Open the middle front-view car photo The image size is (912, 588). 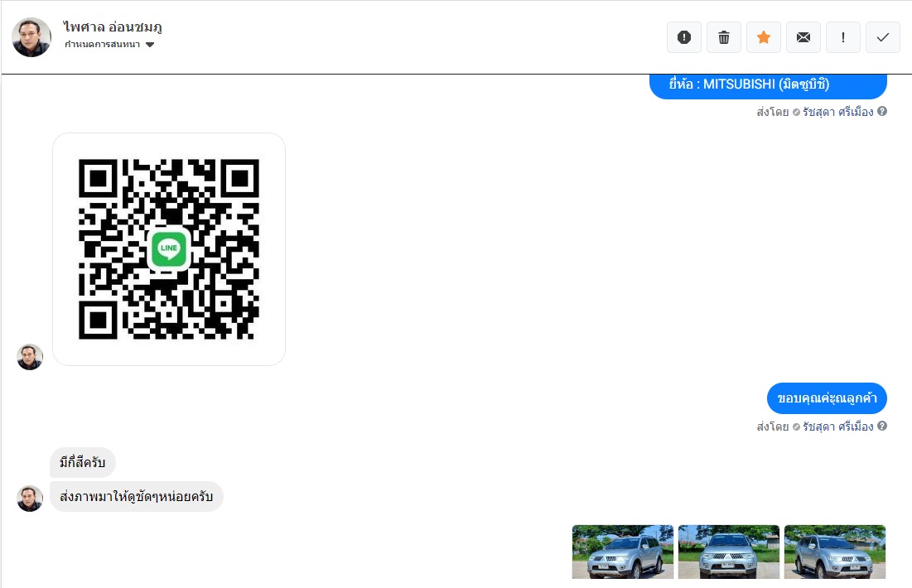tap(729, 552)
